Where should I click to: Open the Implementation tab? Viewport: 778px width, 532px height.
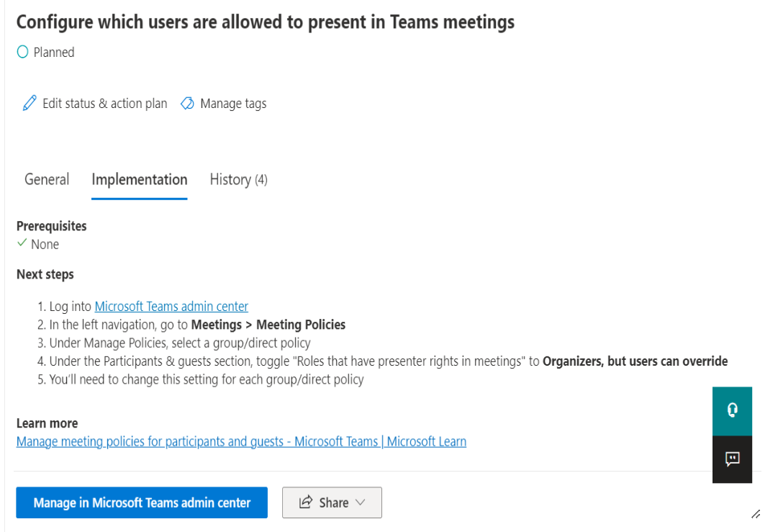click(x=139, y=179)
